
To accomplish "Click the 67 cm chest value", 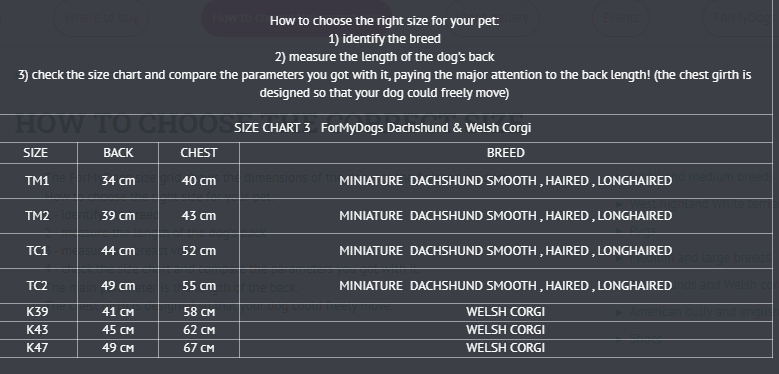I will coord(199,348).
